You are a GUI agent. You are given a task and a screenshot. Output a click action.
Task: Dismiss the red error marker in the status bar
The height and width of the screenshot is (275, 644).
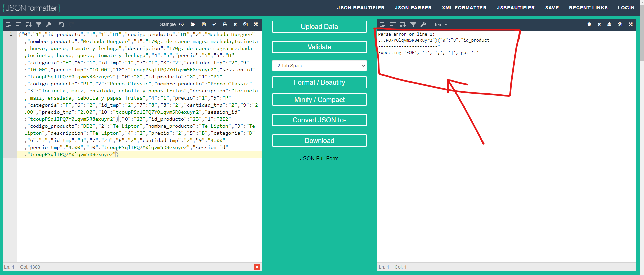[x=257, y=267]
